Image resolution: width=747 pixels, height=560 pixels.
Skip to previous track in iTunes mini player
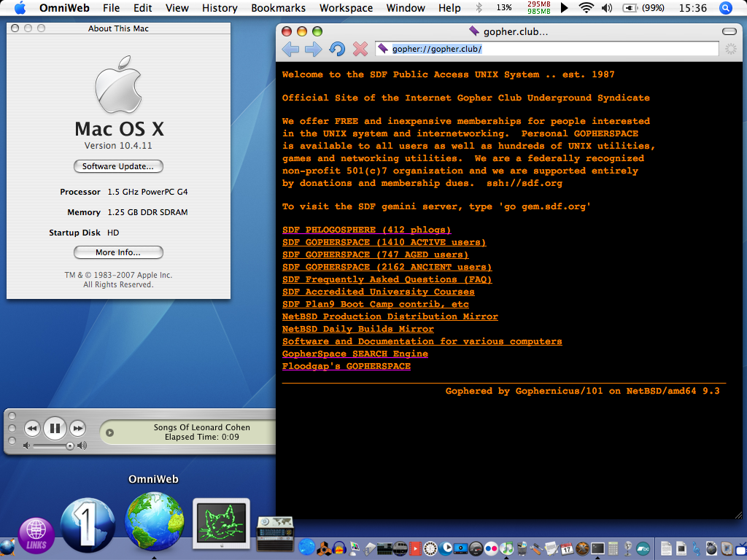(x=32, y=429)
